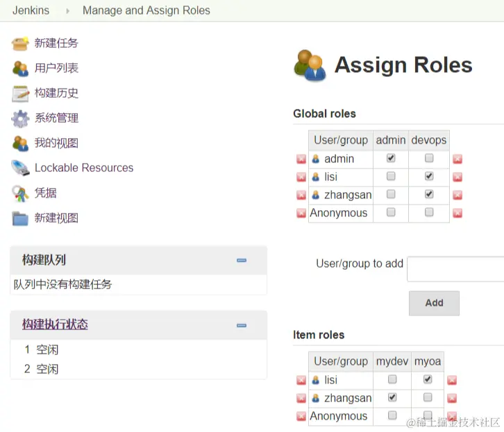Click the mydev column header
The image size is (504, 432).
tap(392, 362)
